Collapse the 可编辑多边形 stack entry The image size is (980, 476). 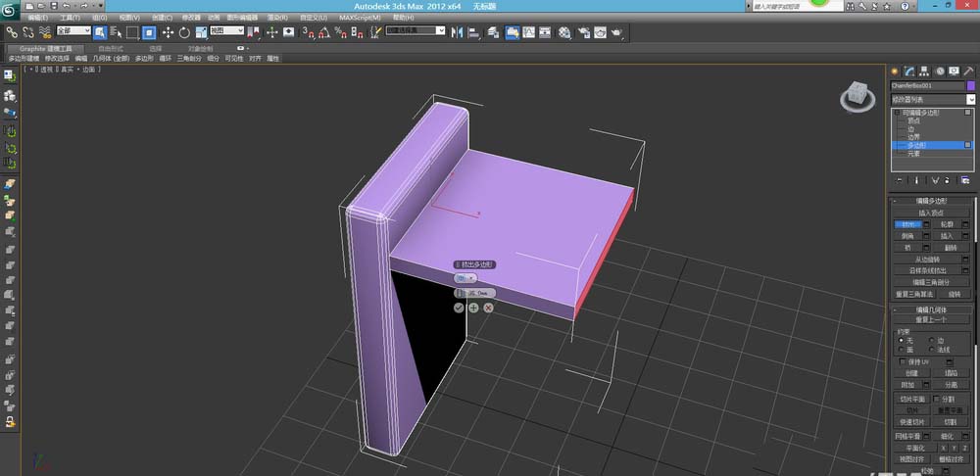tap(898, 113)
